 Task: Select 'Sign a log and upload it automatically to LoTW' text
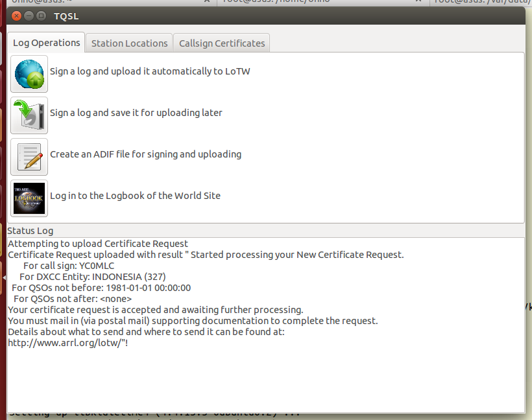(150, 71)
